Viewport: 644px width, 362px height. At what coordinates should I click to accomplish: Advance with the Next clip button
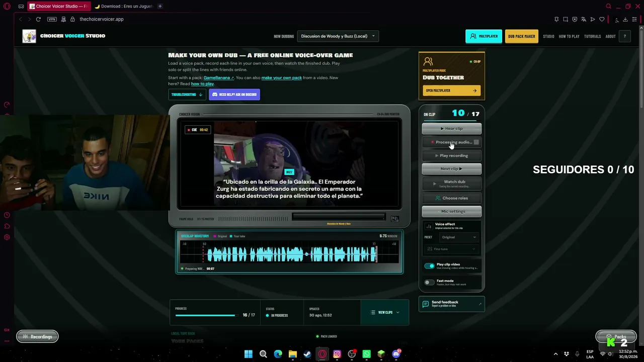coord(452,169)
